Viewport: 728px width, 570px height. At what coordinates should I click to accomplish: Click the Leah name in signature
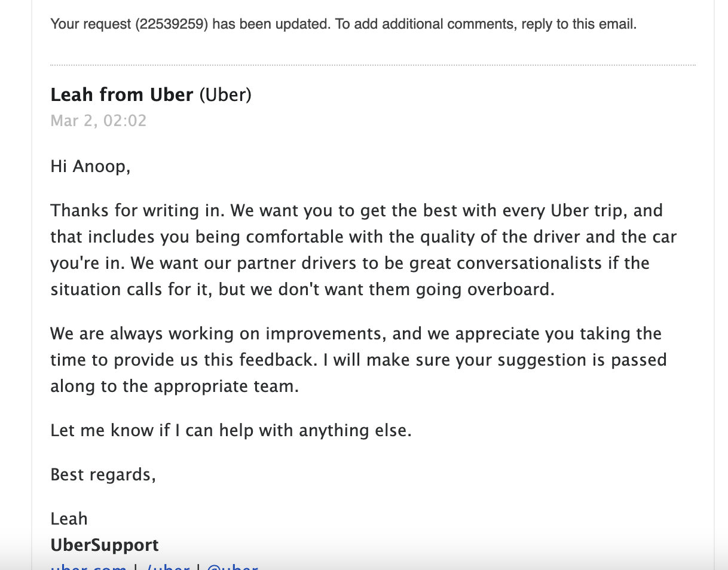click(69, 519)
